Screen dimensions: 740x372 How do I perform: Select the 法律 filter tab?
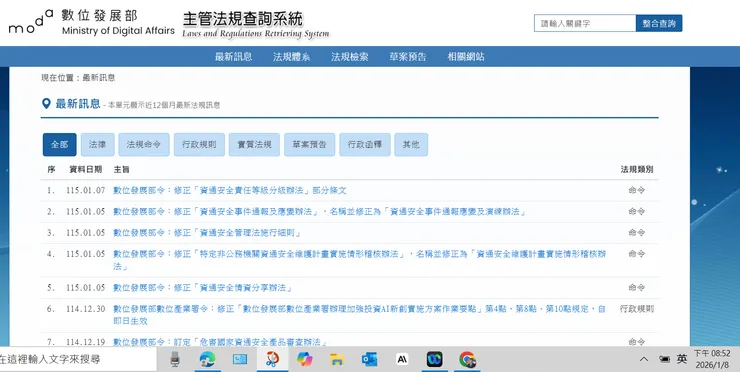click(x=98, y=144)
